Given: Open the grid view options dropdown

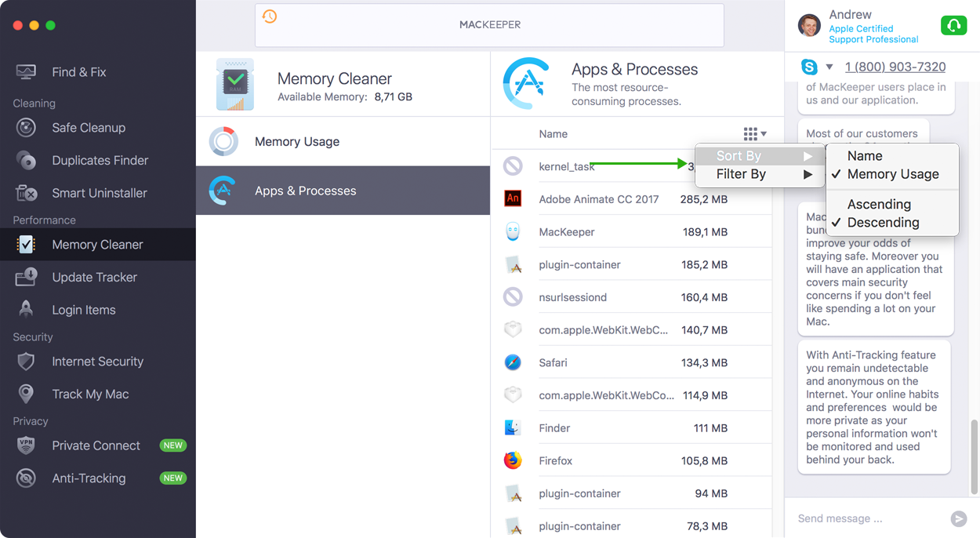Looking at the screenshot, I should [x=755, y=134].
